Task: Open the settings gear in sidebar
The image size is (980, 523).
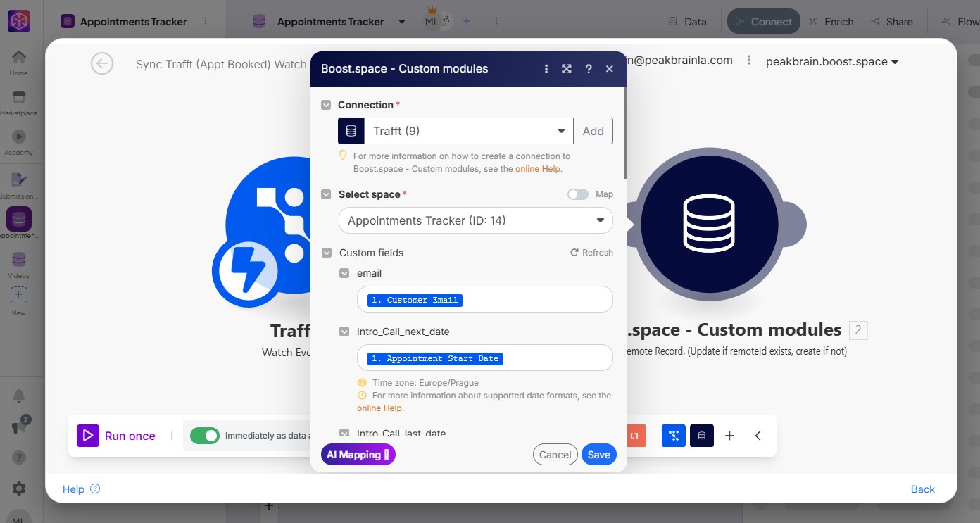Action: tap(19, 489)
